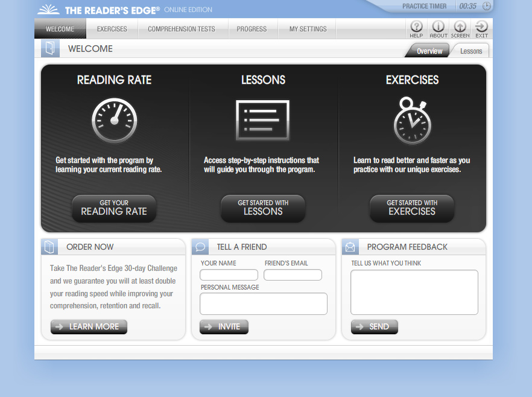Switch to the Overview subtab

point(428,51)
